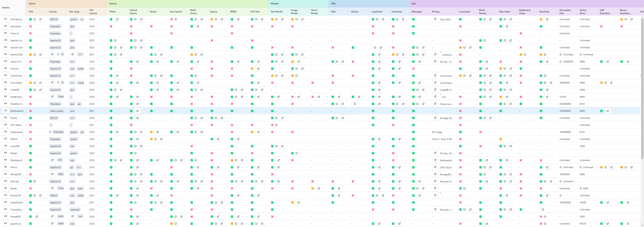Click the Search column group header
644x227 pixels.
click(x=113, y=4)
